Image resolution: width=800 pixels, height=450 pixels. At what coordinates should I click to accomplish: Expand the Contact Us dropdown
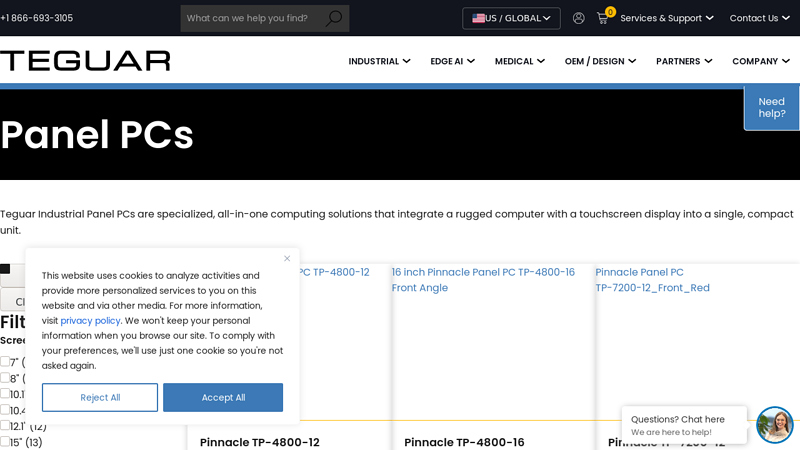point(759,18)
